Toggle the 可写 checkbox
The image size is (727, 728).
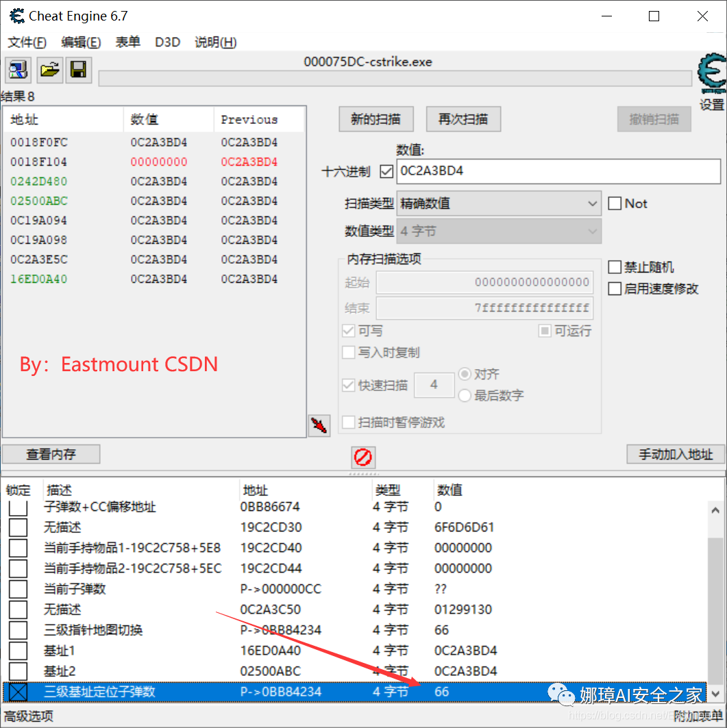click(348, 331)
